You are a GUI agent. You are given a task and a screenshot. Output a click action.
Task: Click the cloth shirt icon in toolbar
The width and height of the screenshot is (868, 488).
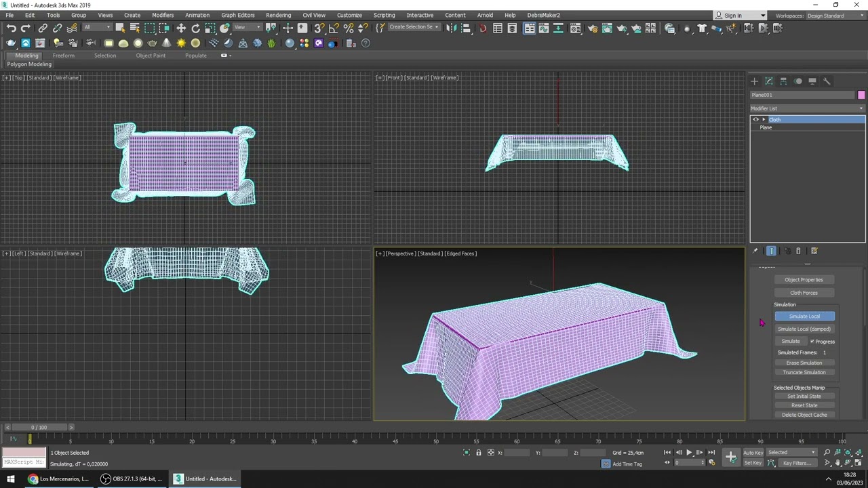pos(702,28)
